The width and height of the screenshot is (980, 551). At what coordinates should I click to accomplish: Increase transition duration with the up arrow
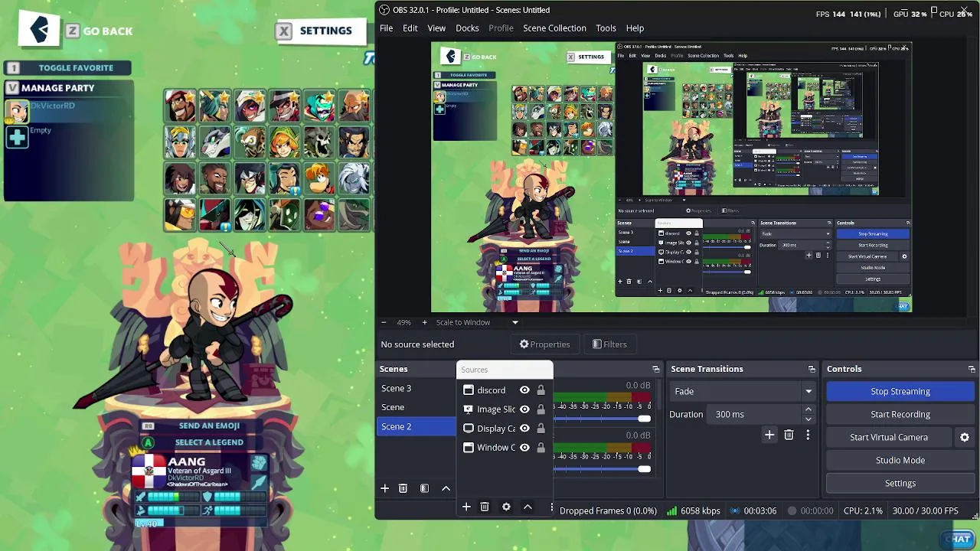click(x=808, y=410)
